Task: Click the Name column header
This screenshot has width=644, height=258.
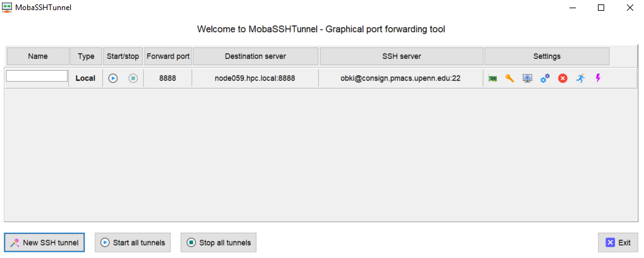Action: point(38,56)
